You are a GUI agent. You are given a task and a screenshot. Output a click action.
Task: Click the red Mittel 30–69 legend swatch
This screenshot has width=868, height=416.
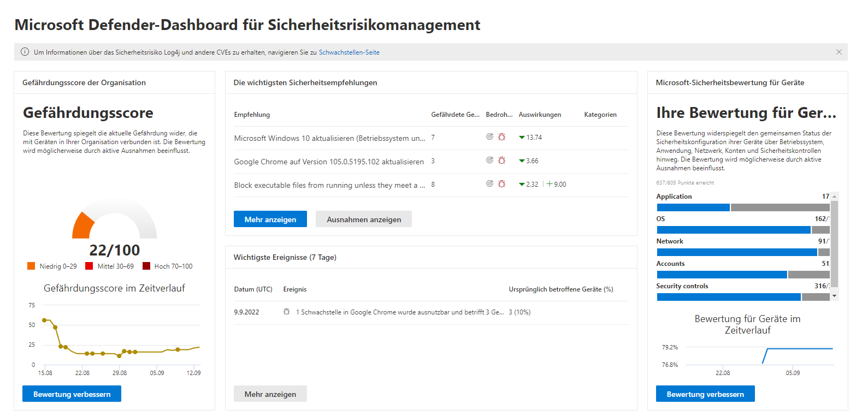pyautogui.click(x=89, y=266)
